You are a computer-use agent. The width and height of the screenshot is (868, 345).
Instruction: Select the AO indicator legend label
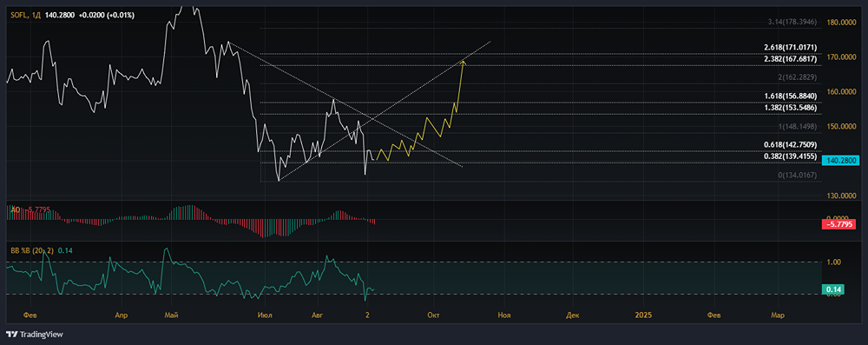[15, 209]
